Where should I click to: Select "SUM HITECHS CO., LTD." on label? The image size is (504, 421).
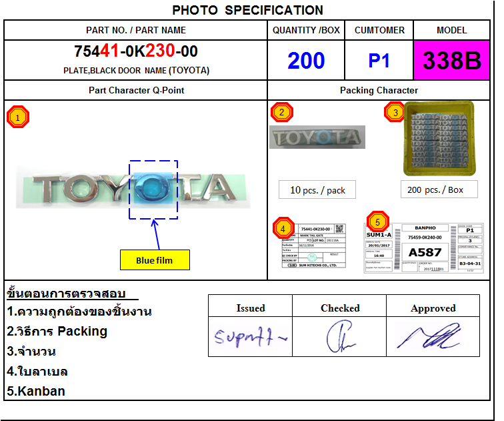[317, 266]
